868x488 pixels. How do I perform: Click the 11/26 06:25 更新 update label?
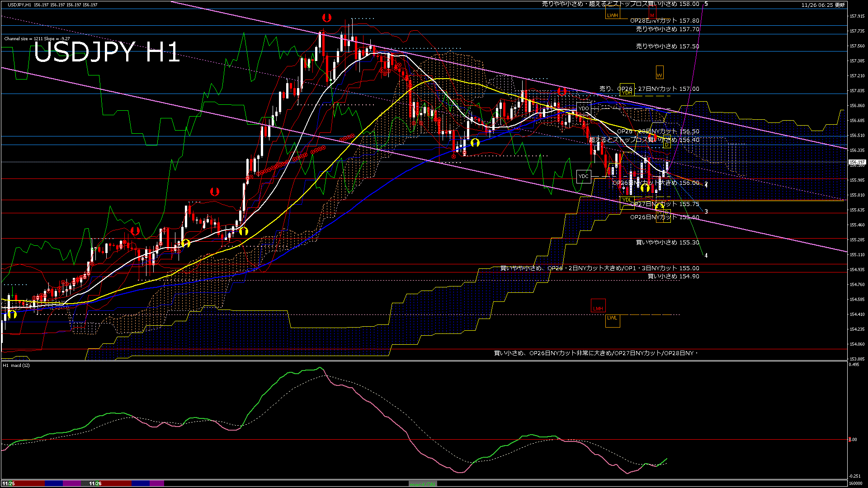pyautogui.click(x=823, y=5)
